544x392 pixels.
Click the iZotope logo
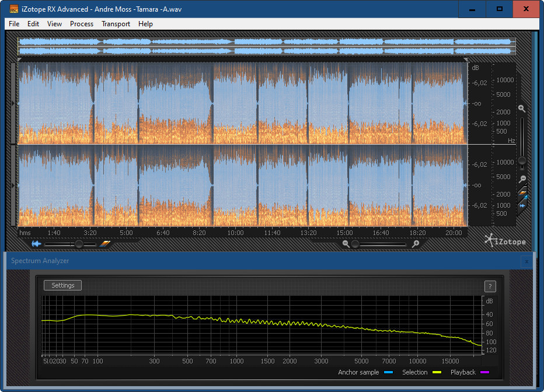pos(505,240)
